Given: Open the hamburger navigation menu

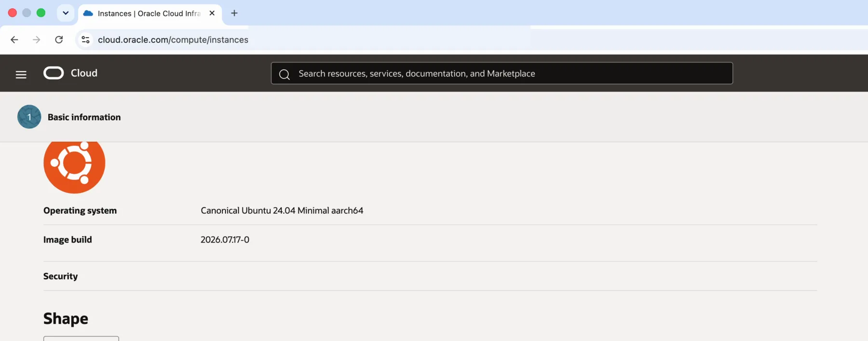Looking at the screenshot, I should pyautogui.click(x=21, y=74).
